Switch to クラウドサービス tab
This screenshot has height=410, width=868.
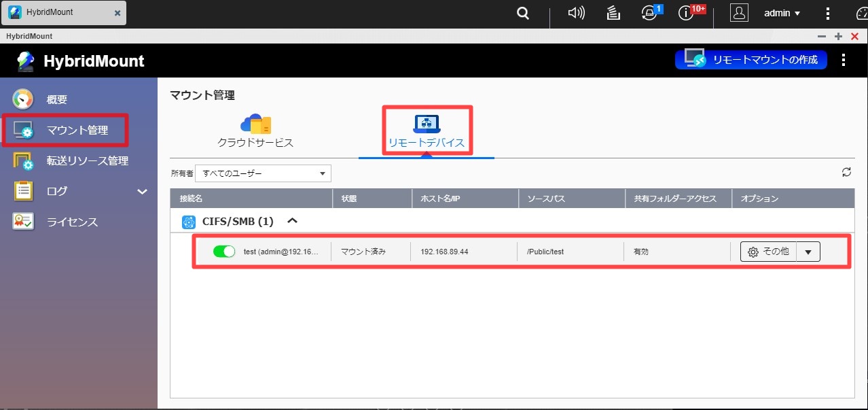click(x=255, y=132)
